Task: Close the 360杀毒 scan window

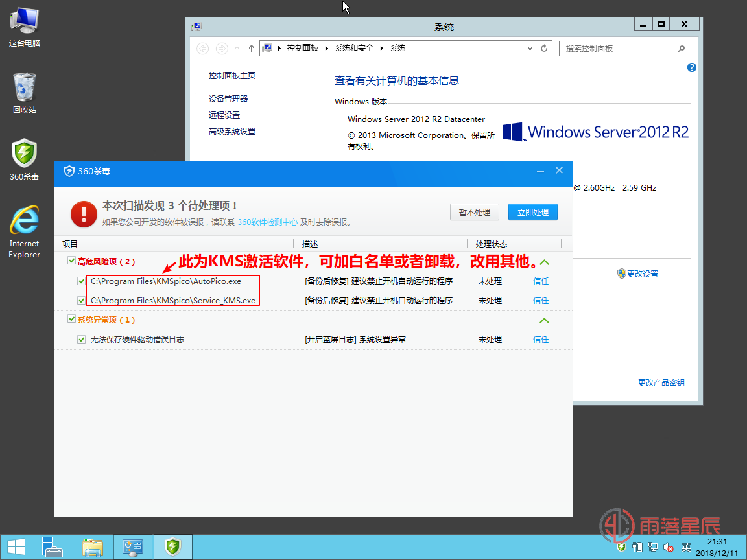Action: (x=560, y=170)
